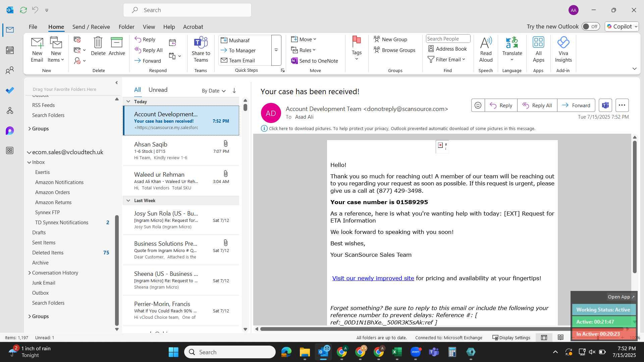Click the Ignore conversation icon
The width and height of the screenshot is (644, 362).
point(77,40)
